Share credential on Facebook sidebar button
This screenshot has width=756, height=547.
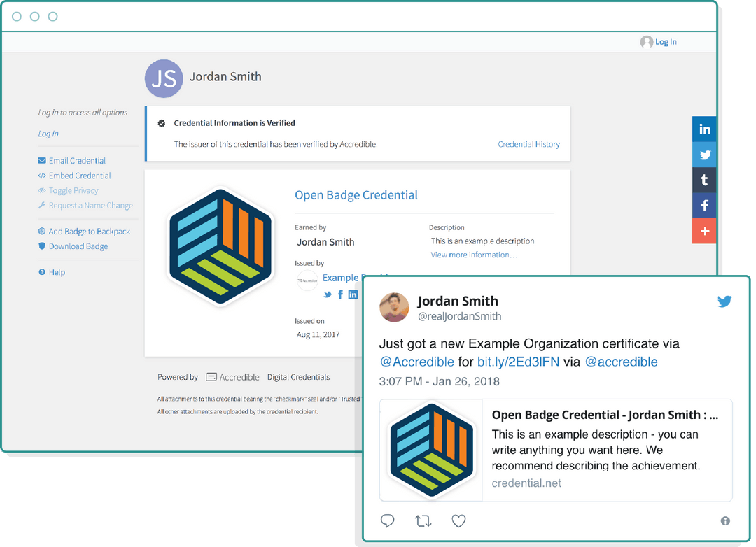coord(704,206)
